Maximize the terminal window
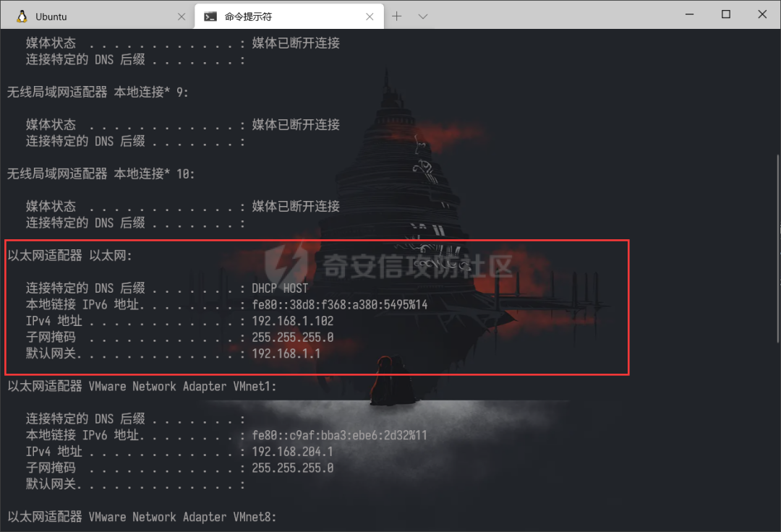Screen dimensions: 781x532 (x=726, y=14)
